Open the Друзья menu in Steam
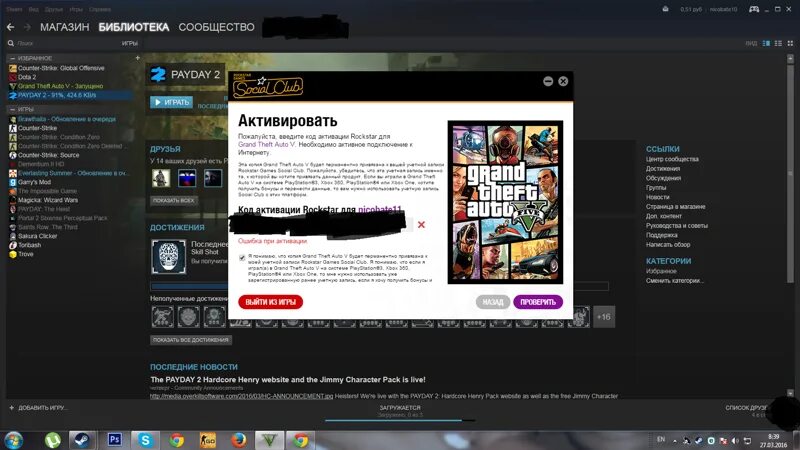Screen dimensions: 800x450 54,9
